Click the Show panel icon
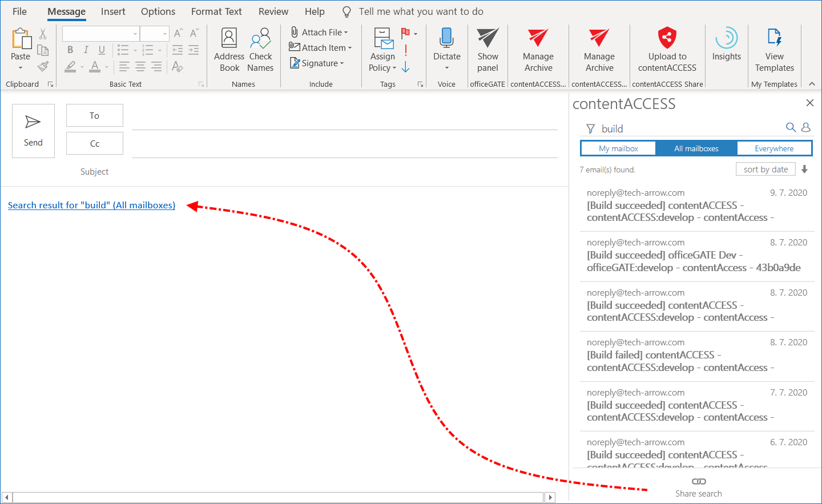Viewport: 822px width, 504px height. [x=487, y=39]
